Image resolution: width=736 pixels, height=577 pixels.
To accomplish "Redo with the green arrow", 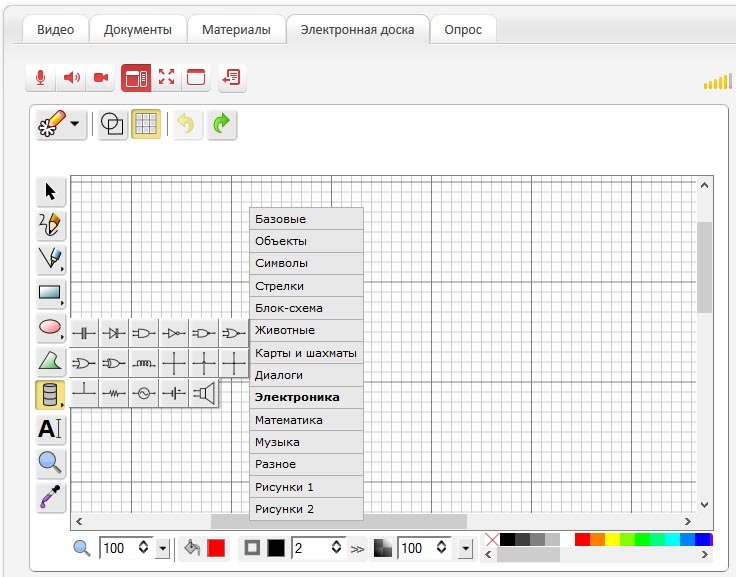I will tap(222, 124).
